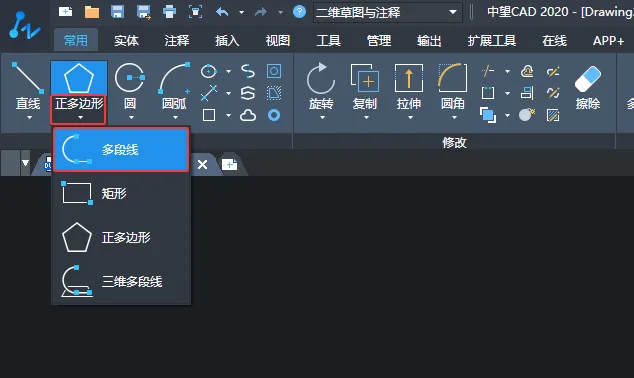Viewport: 634px width, 378px height.
Task: Select 矩形 in the dropdown list
Action: tap(121, 193)
